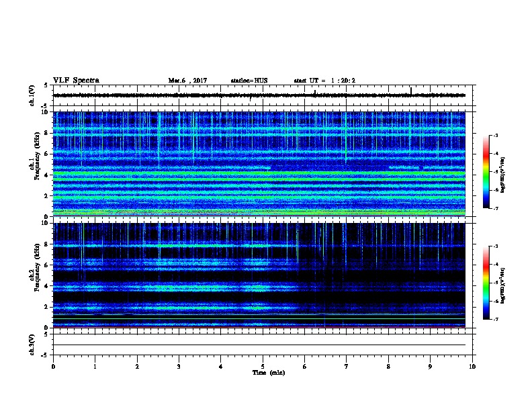Click the ch.2 spectrogram plot area
This screenshot has width=532, height=411.
click(x=259, y=275)
